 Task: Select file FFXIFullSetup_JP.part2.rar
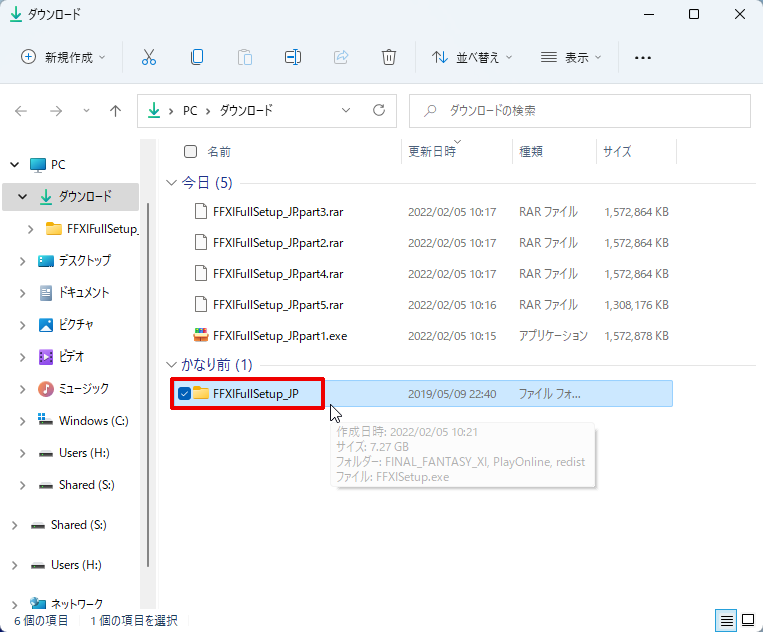pos(278,243)
